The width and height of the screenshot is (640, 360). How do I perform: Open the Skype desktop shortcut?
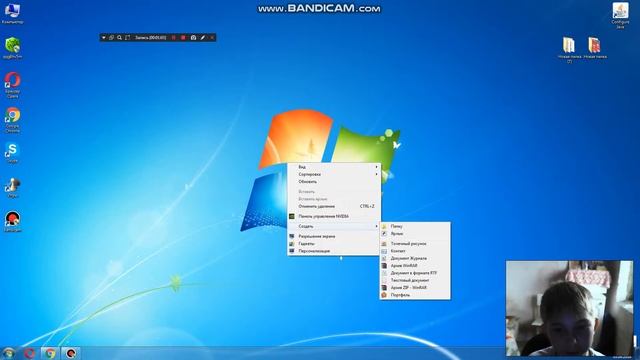12,152
